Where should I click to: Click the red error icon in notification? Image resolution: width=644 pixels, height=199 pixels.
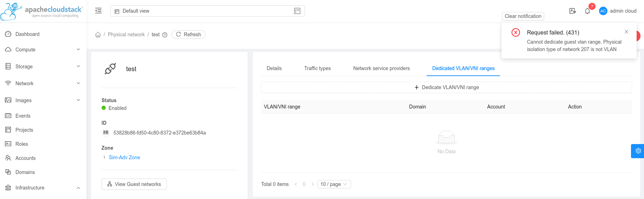point(516,32)
